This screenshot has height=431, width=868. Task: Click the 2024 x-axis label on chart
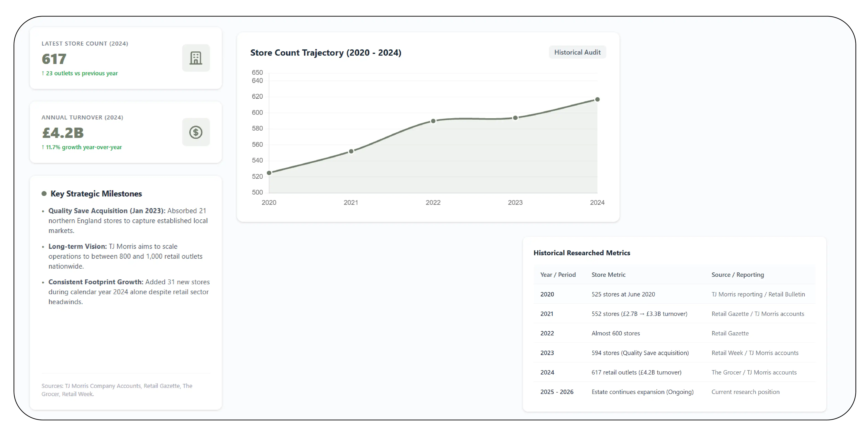[597, 203]
